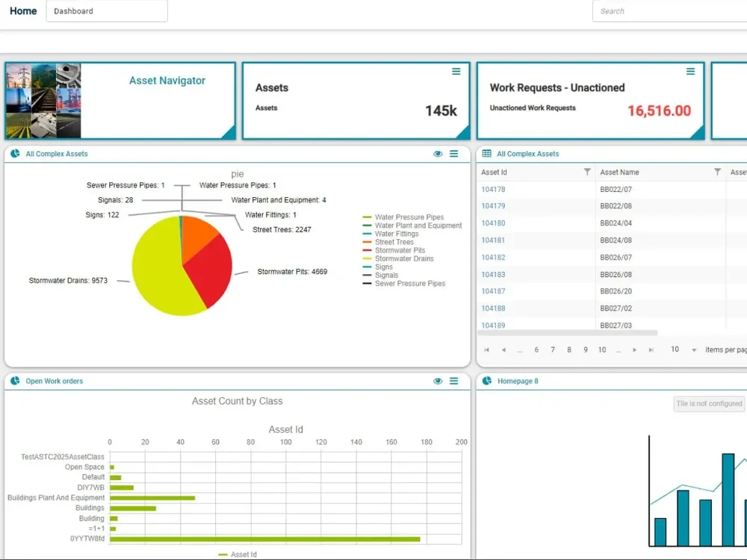
Task: Go to page 10 in pager
Action: click(602, 350)
